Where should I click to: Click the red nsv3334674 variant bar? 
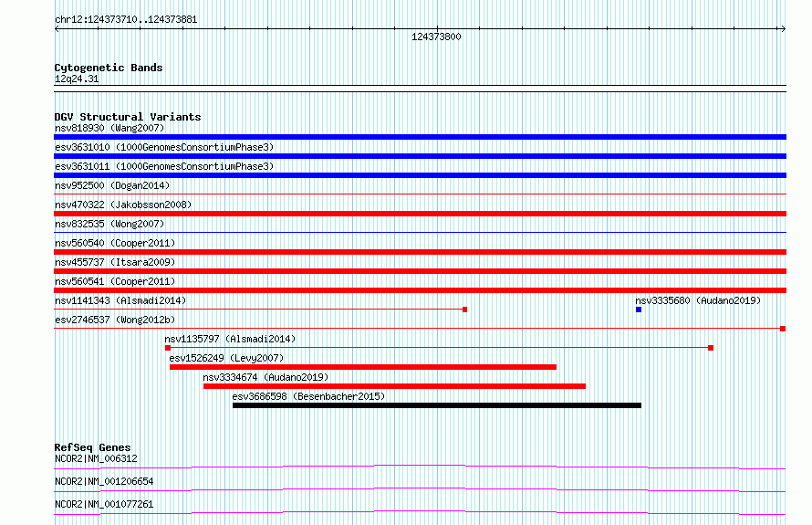395,386
